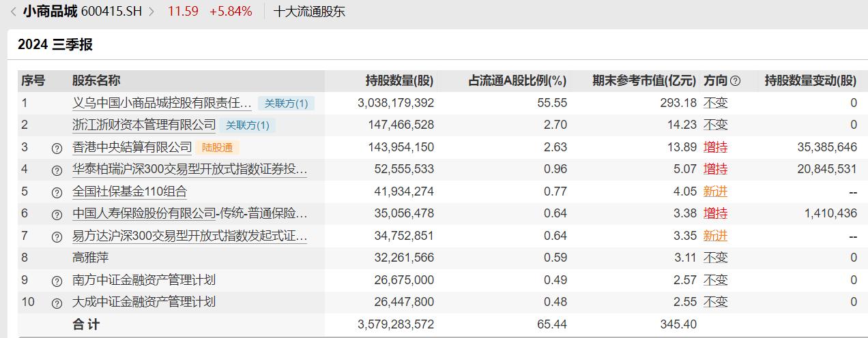Click 不变 direction for 高雅萍
The image size is (868, 338).
click(716, 258)
